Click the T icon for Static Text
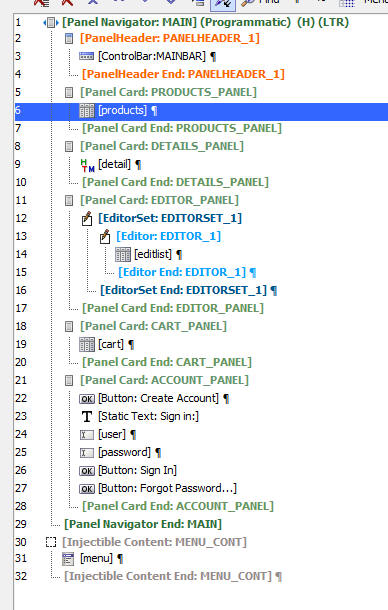The image size is (388, 610). [x=87, y=417]
